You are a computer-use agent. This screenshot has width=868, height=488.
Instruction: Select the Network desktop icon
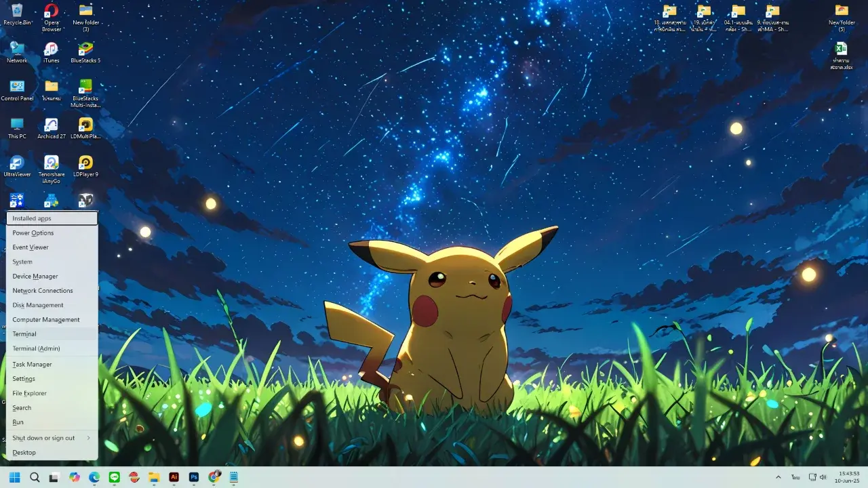tap(17, 53)
